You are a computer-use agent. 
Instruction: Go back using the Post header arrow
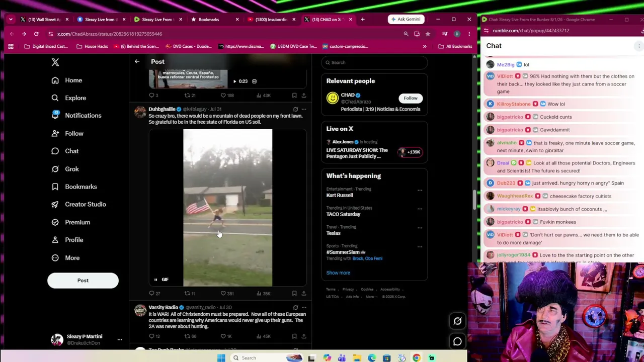coord(137,61)
